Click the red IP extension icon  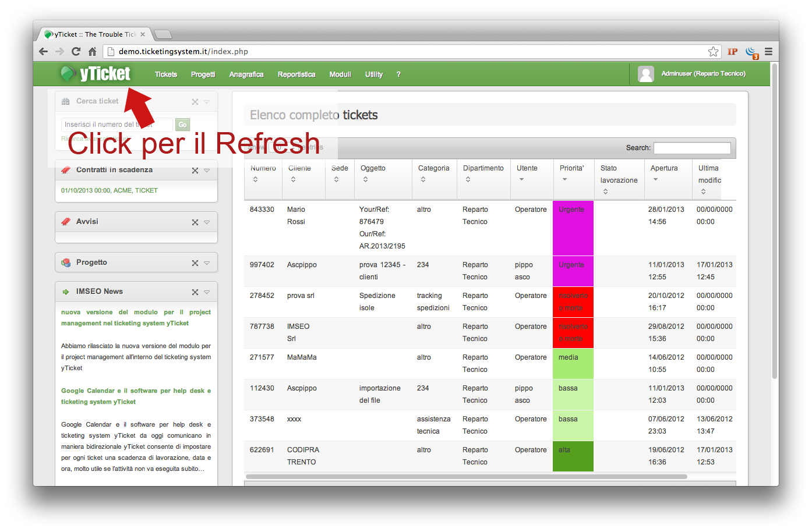[x=732, y=52]
